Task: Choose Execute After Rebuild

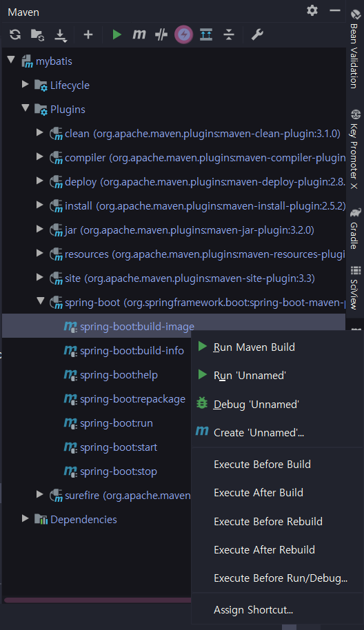Action: pos(278,549)
